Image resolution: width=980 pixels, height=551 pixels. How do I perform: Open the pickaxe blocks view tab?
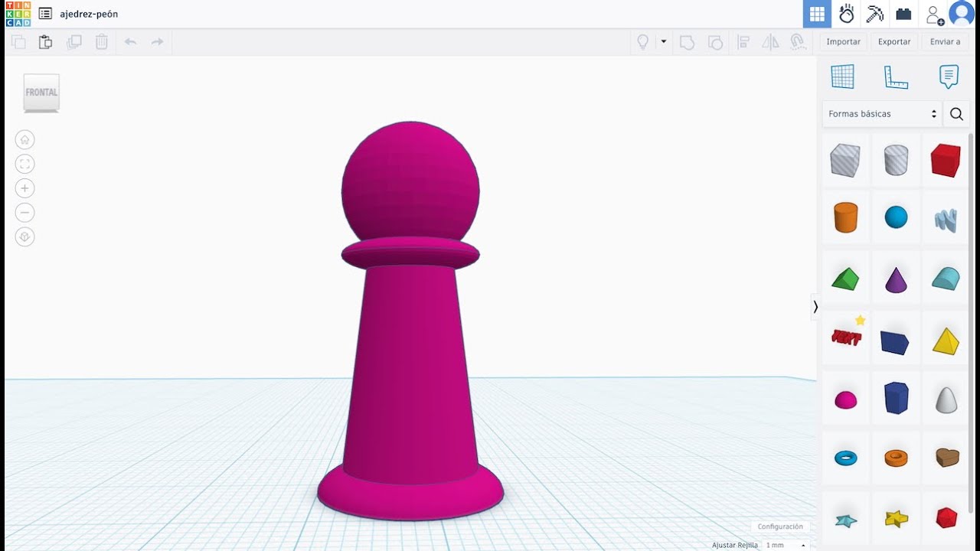[x=875, y=14]
